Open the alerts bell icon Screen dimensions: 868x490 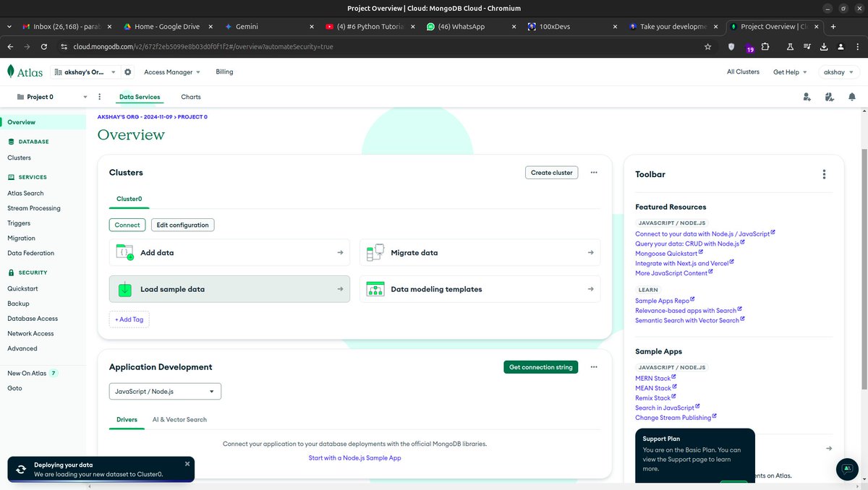[852, 97]
